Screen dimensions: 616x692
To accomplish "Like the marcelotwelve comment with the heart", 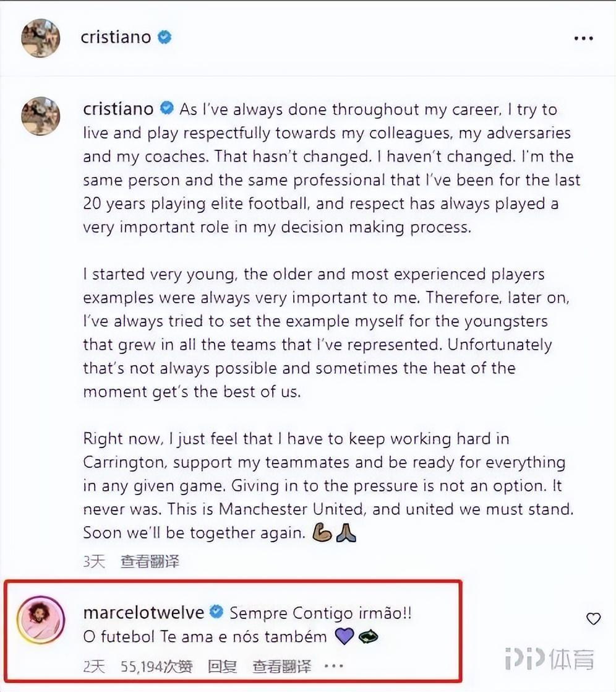I will tap(593, 618).
